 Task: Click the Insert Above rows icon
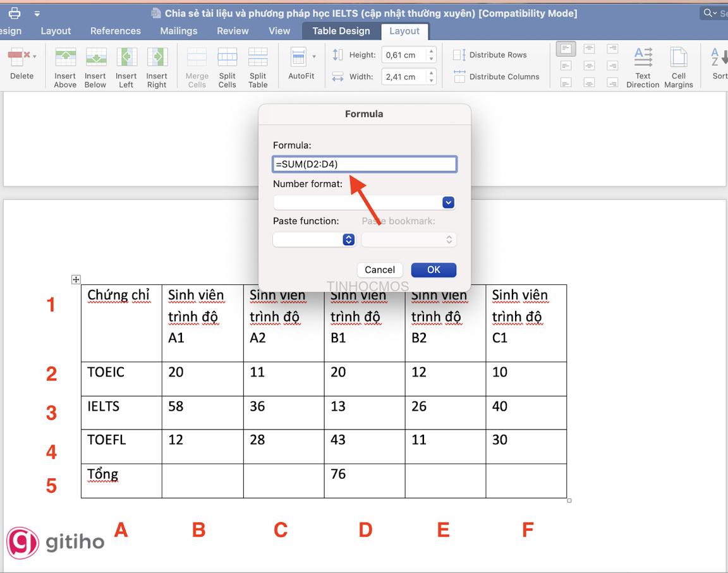65,58
